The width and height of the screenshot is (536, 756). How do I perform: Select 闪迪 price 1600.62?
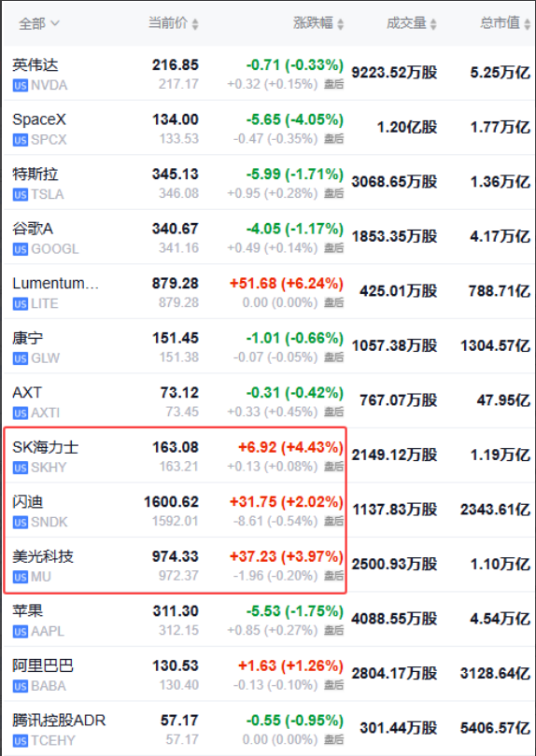pyautogui.click(x=171, y=502)
